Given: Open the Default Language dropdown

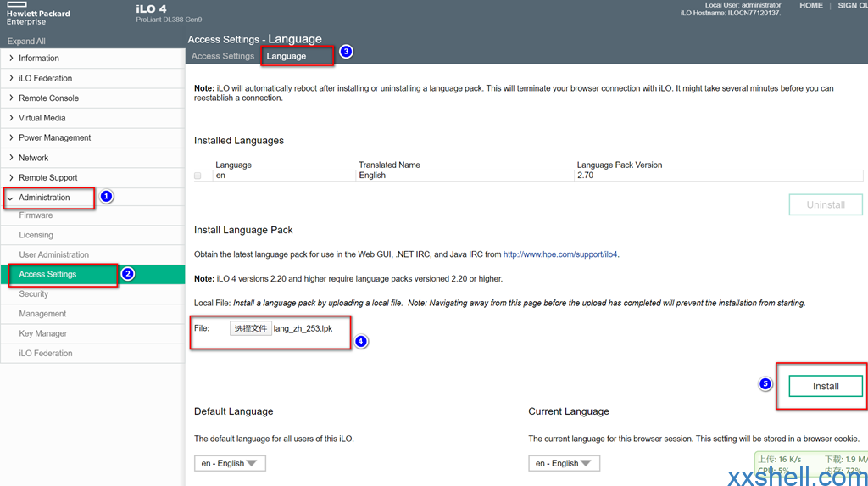Looking at the screenshot, I should (x=230, y=463).
